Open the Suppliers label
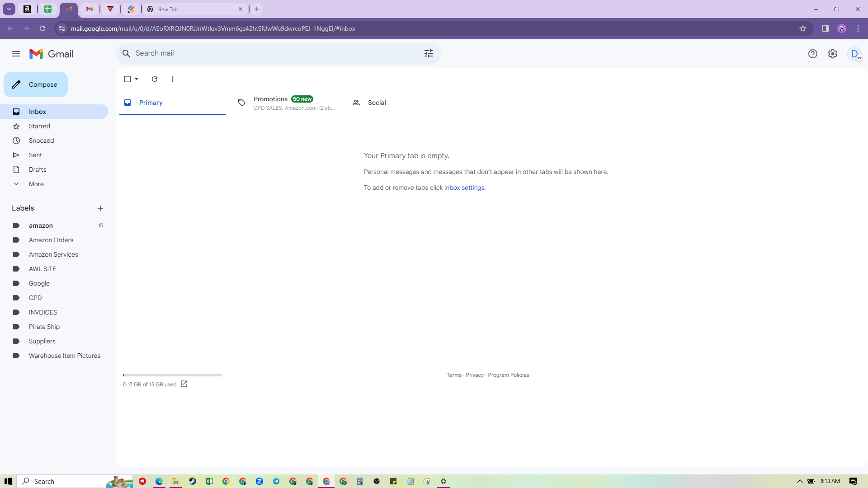Image resolution: width=868 pixels, height=488 pixels. click(x=54, y=341)
